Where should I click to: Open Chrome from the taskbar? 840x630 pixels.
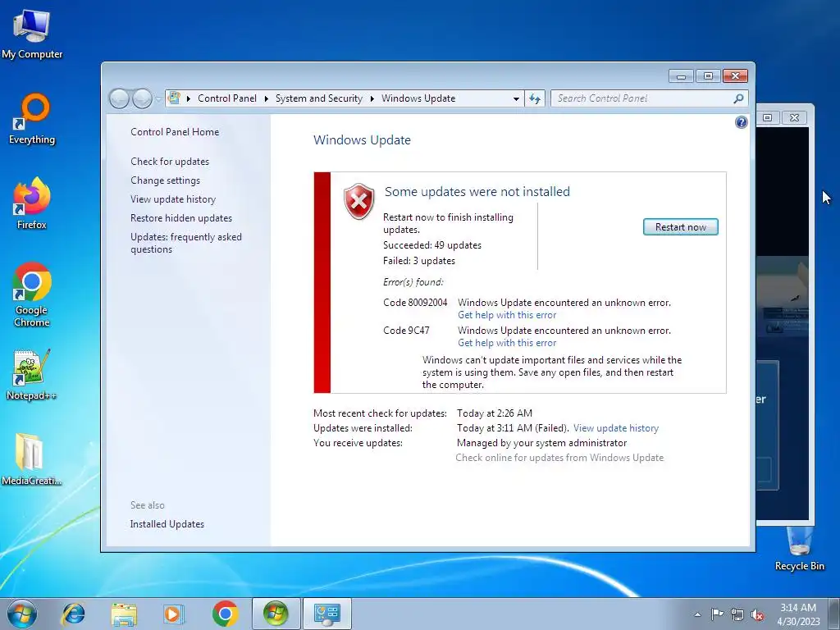point(225,614)
